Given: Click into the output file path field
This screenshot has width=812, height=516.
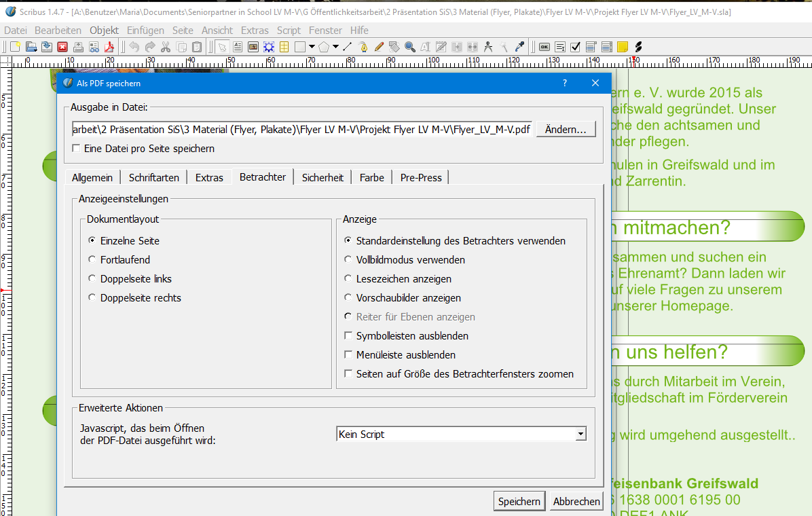Looking at the screenshot, I should pyautogui.click(x=301, y=130).
